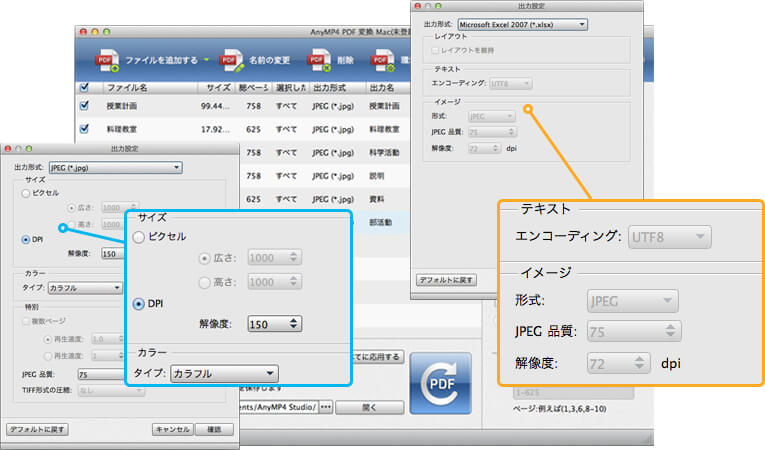Click the JPEG (*.jpg) cell in the 授業計画 row
The width and height of the screenshot is (765, 450).
pyautogui.click(x=333, y=106)
